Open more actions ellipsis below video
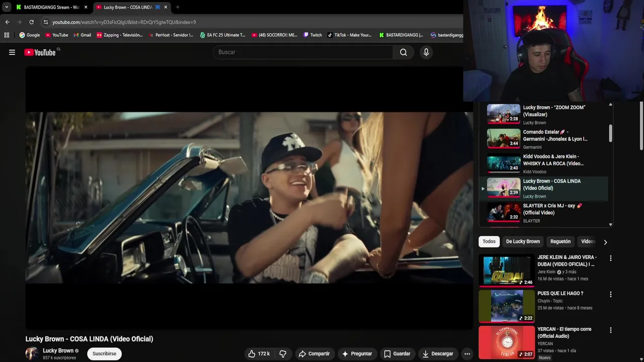The image size is (644, 362). (x=467, y=354)
